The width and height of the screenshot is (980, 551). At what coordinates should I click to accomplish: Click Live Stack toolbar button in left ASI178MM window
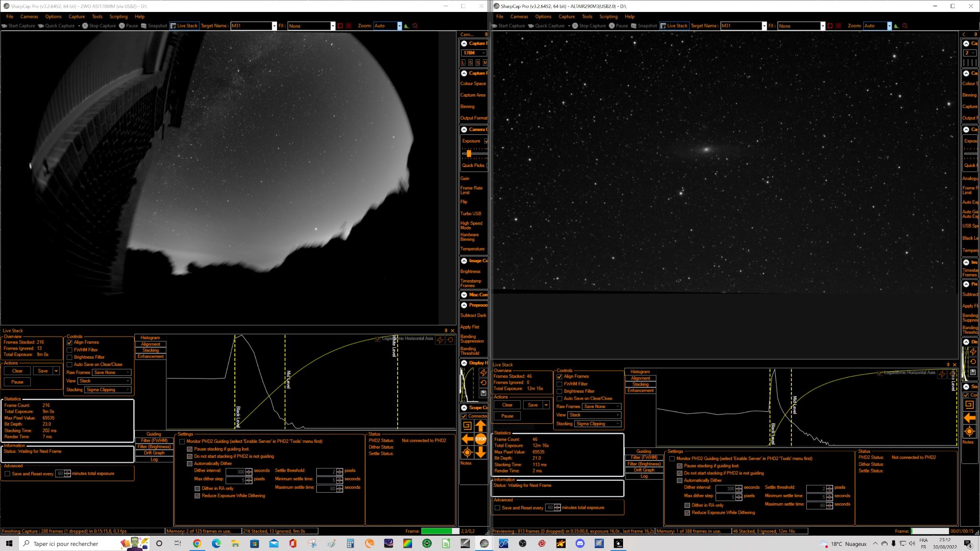coord(184,26)
